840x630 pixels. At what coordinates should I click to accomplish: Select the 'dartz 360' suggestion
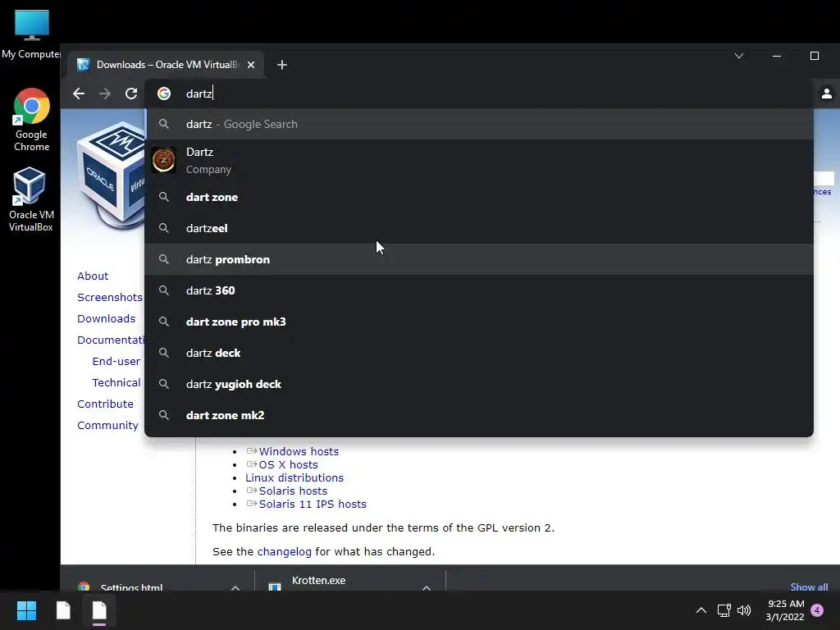479,290
